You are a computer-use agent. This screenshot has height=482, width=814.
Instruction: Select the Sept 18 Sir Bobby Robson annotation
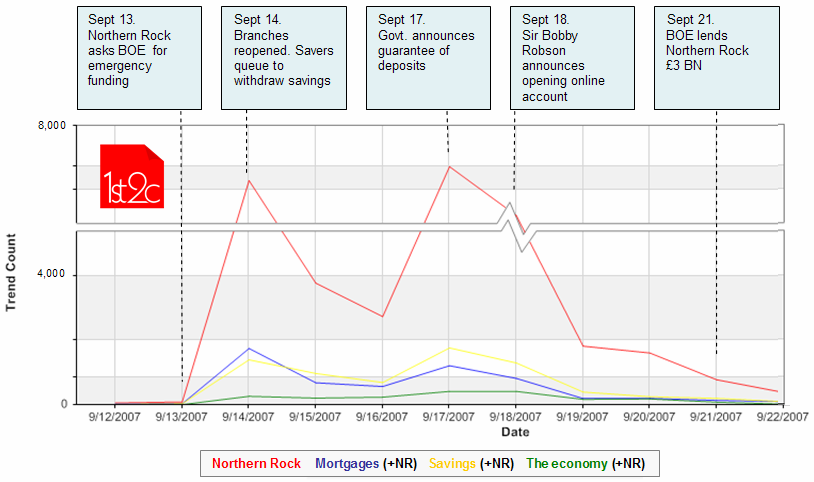(572, 58)
